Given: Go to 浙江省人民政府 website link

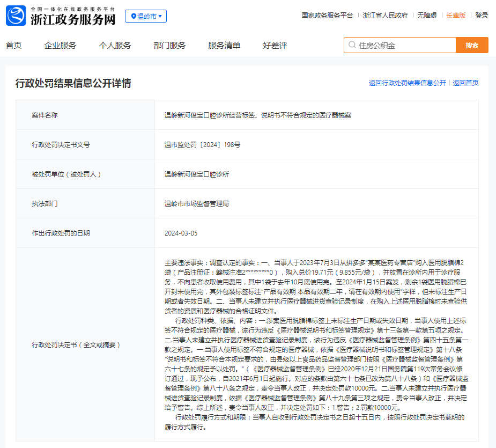Looking at the screenshot, I should pyautogui.click(x=385, y=16).
